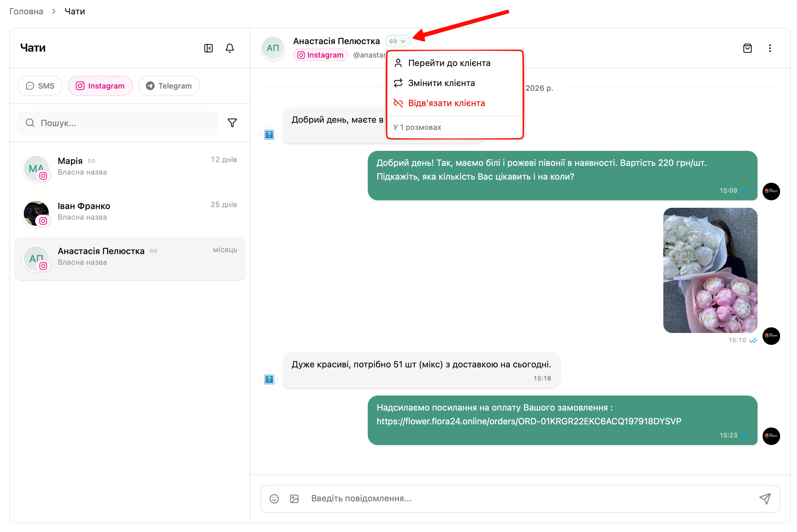Attach an image via picture icon

click(x=294, y=499)
